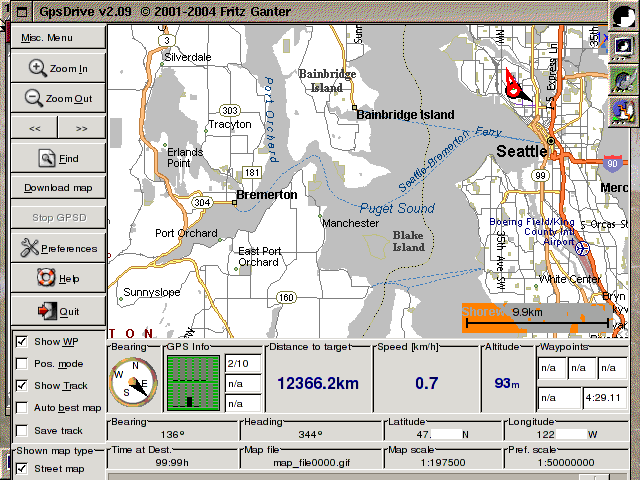640x480 pixels.
Task: Click the green GPS satellite signal bars
Action: tap(194, 383)
